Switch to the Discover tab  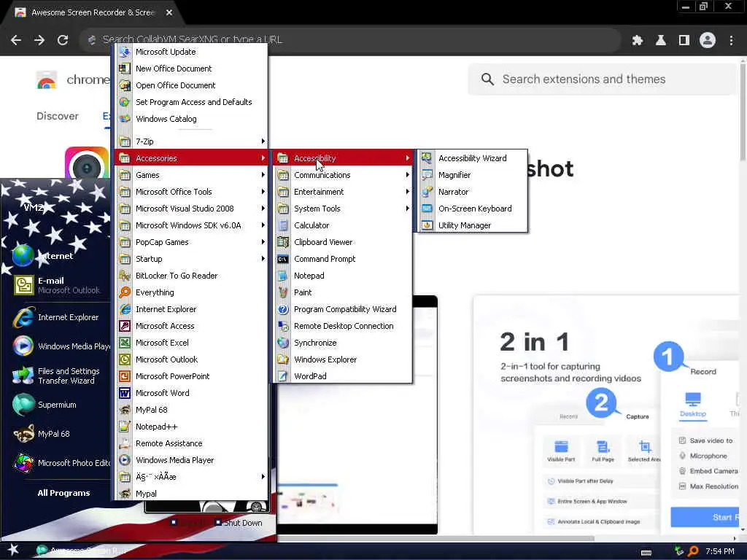click(57, 116)
